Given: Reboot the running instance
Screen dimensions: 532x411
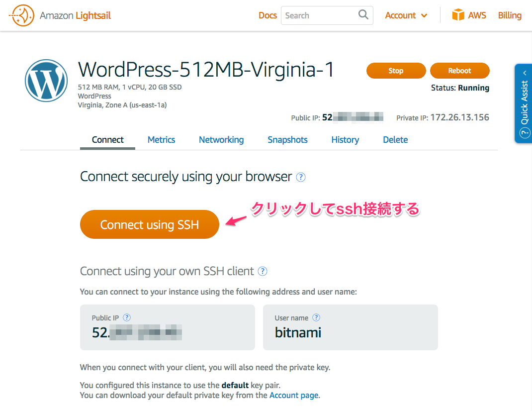Looking at the screenshot, I should (x=459, y=71).
